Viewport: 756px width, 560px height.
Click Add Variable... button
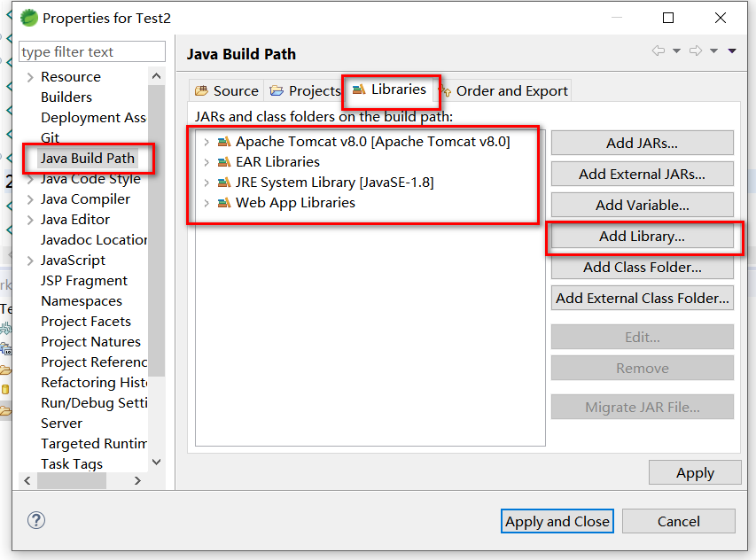coord(642,206)
